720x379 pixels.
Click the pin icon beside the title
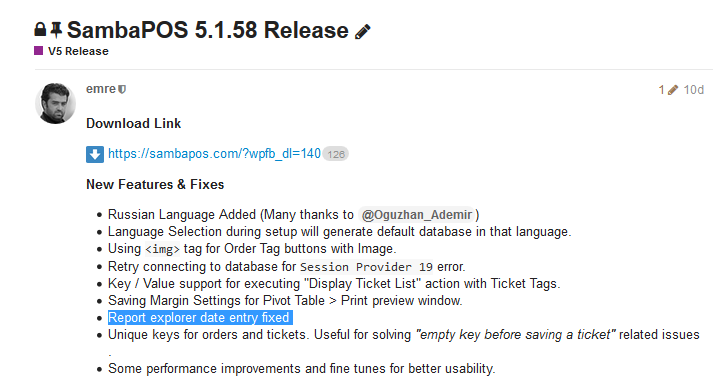click(56, 30)
